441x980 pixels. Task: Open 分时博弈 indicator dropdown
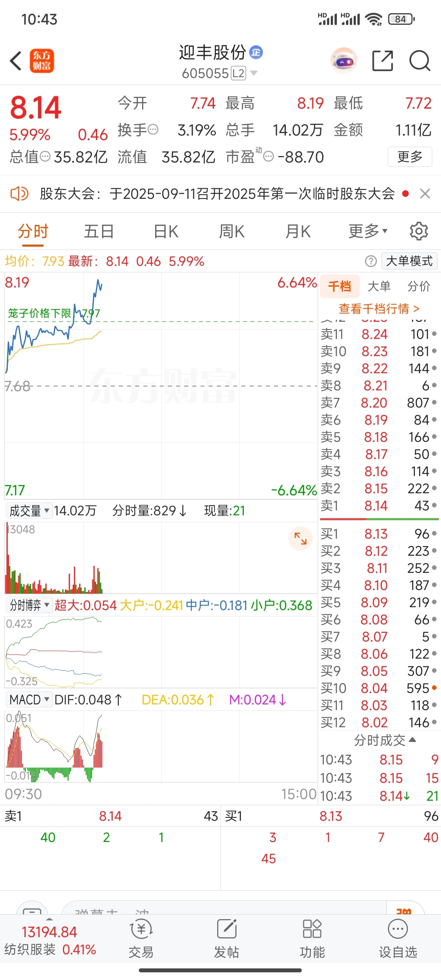click(29, 605)
